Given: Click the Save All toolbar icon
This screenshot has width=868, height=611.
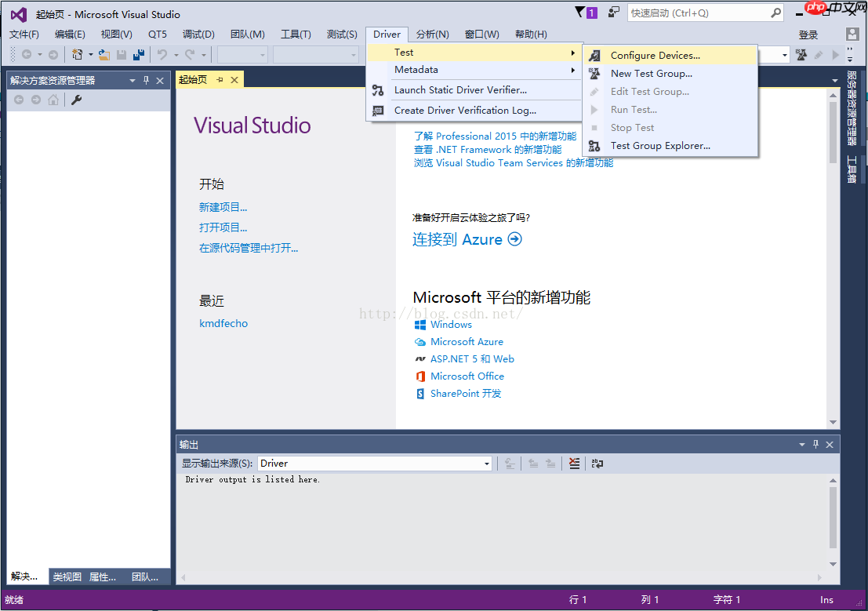Looking at the screenshot, I should tap(138, 53).
